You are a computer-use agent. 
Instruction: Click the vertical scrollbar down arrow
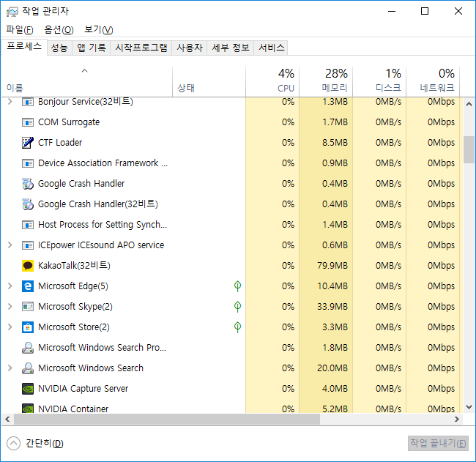point(469,407)
